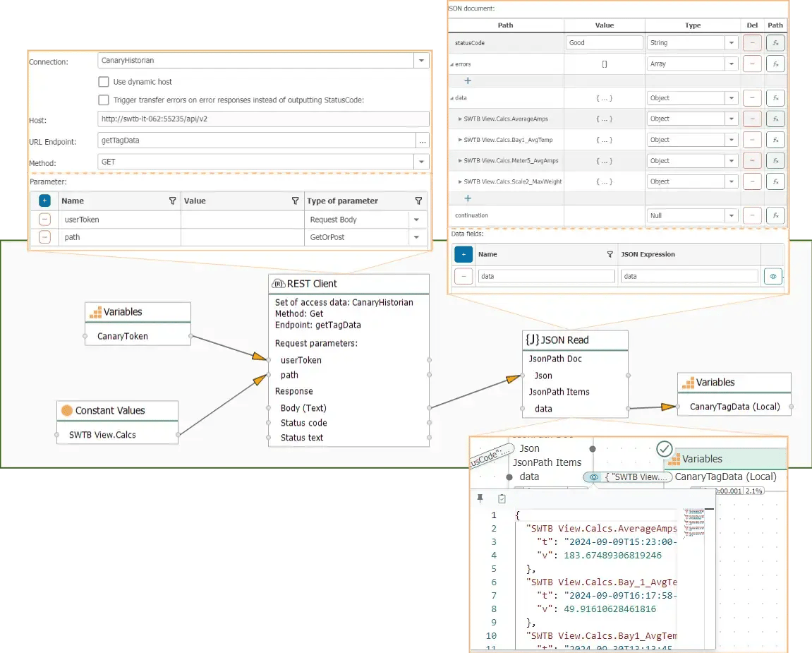
Task: Click the green checkmark on the JSON Read output
Action: pyautogui.click(x=664, y=448)
